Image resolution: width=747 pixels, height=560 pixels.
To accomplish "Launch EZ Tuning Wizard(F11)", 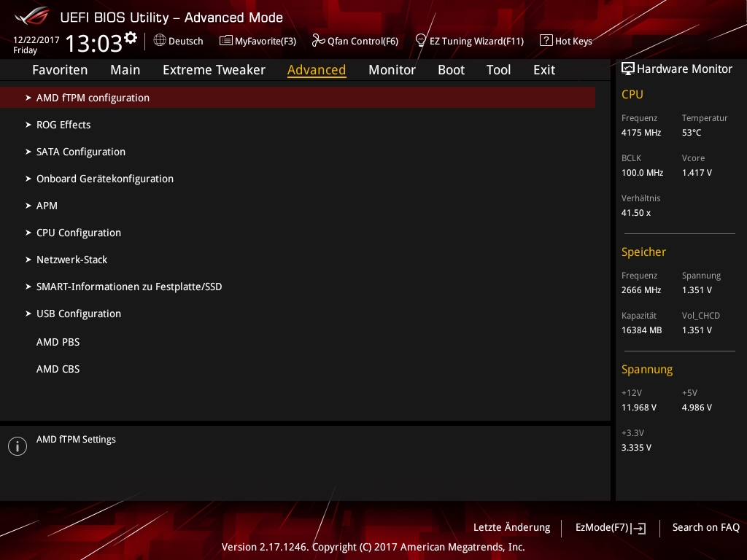I will pos(470,41).
